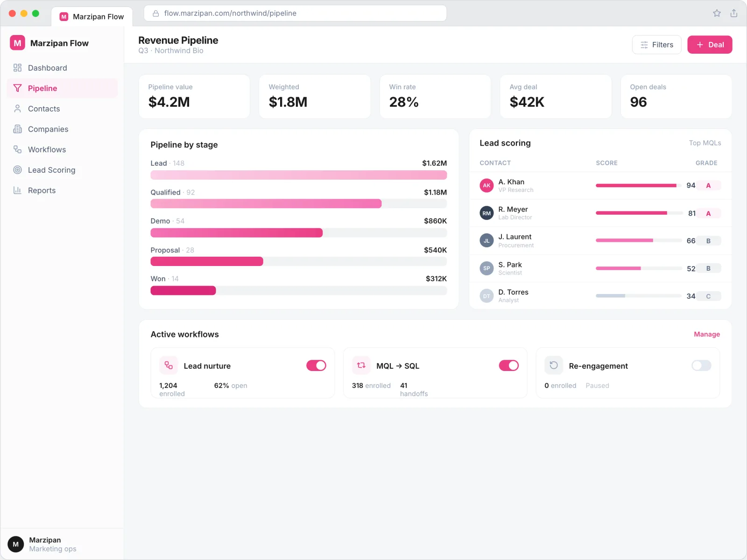747x560 pixels.
Task: Open the Reports page
Action: click(62, 190)
